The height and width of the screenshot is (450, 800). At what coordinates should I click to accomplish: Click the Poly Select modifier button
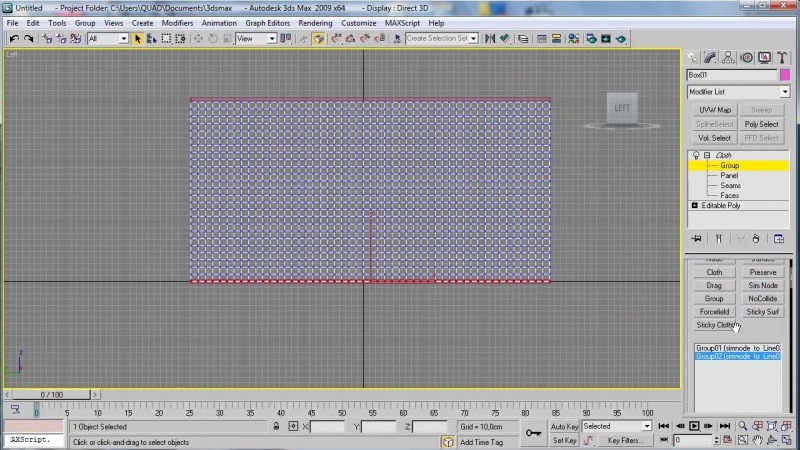(761, 124)
